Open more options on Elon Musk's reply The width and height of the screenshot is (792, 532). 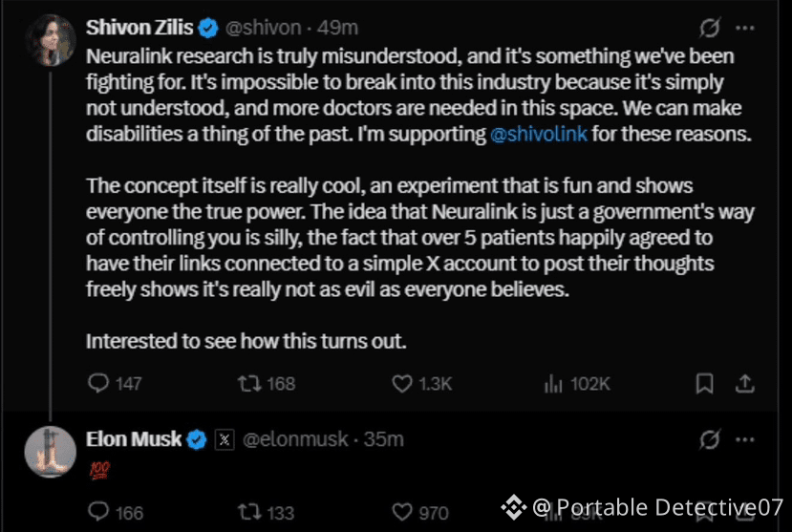click(745, 439)
